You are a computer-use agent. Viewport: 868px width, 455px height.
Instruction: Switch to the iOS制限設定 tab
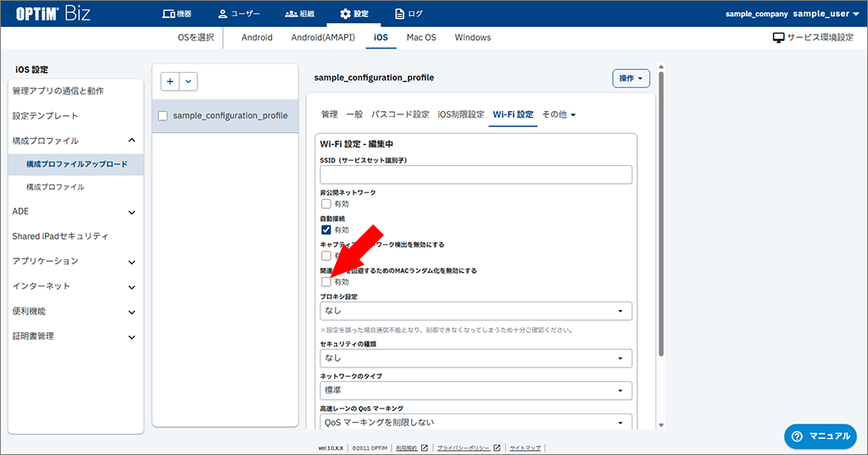pos(460,114)
